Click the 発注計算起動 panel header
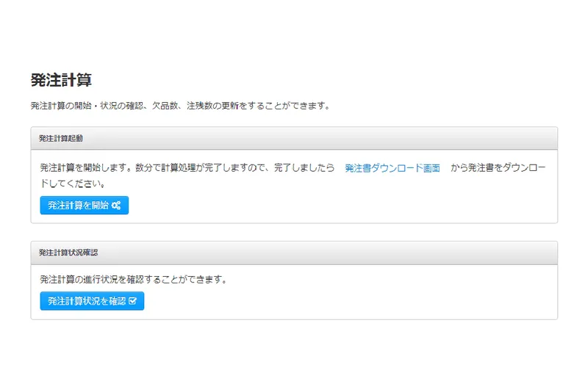This screenshot has width=588, height=392. (x=294, y=138)
